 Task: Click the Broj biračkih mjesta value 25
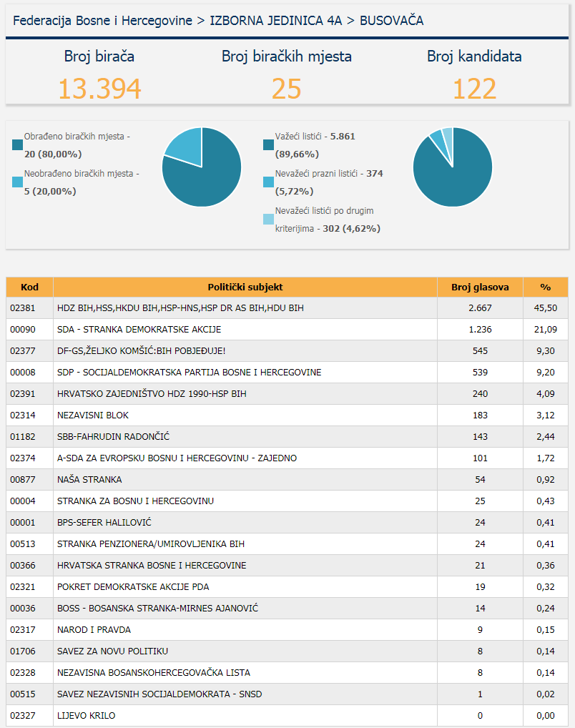[x=286, y=89]
